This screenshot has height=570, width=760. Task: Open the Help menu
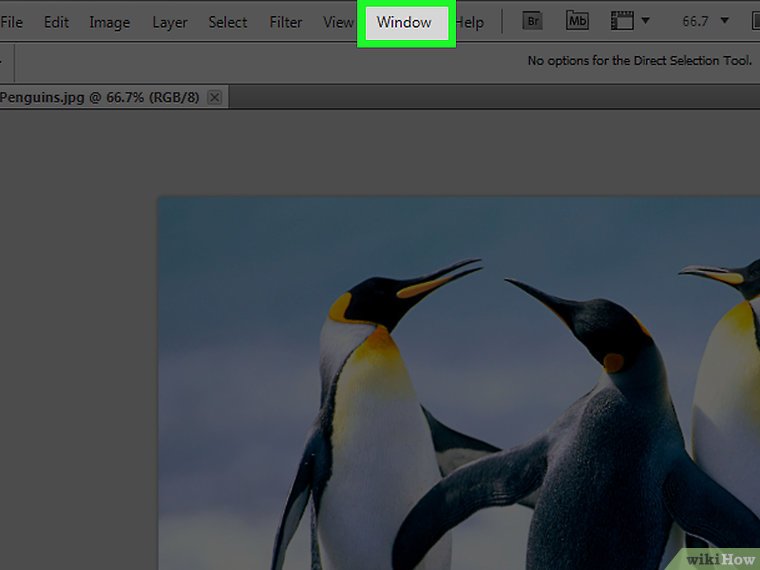470,22
